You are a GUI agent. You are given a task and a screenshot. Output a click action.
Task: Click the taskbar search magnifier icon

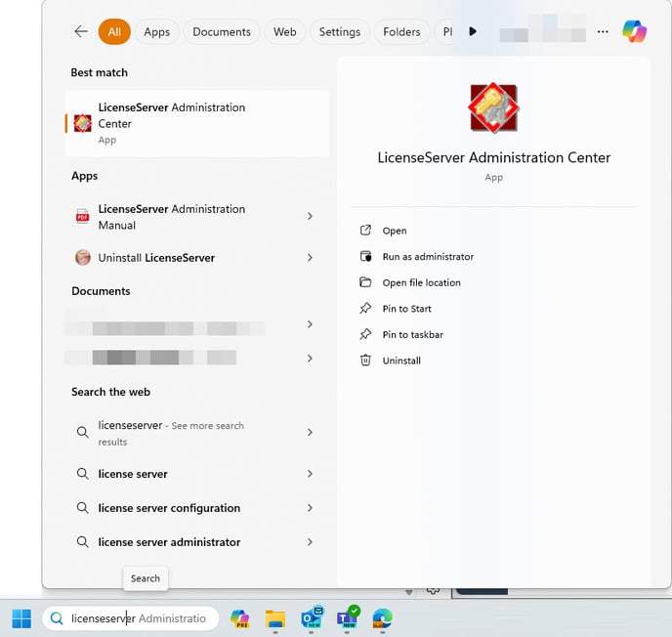pos(57,618)
